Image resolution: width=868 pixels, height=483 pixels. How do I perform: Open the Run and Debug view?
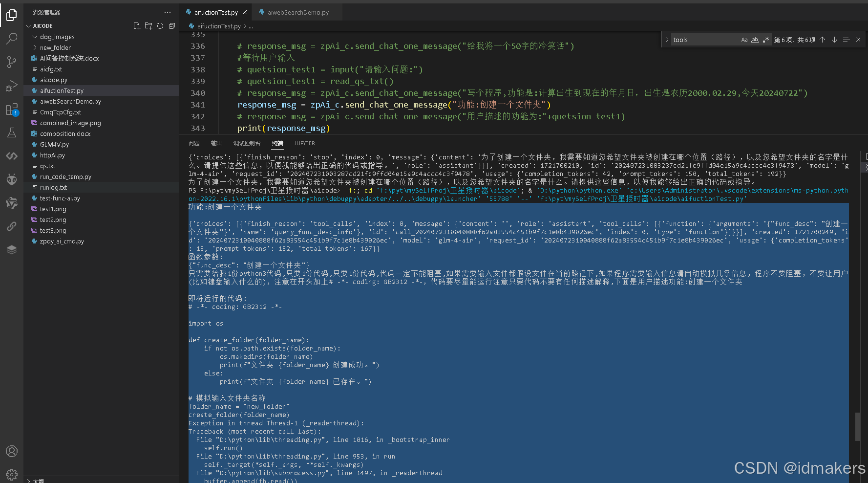(12, 86)
